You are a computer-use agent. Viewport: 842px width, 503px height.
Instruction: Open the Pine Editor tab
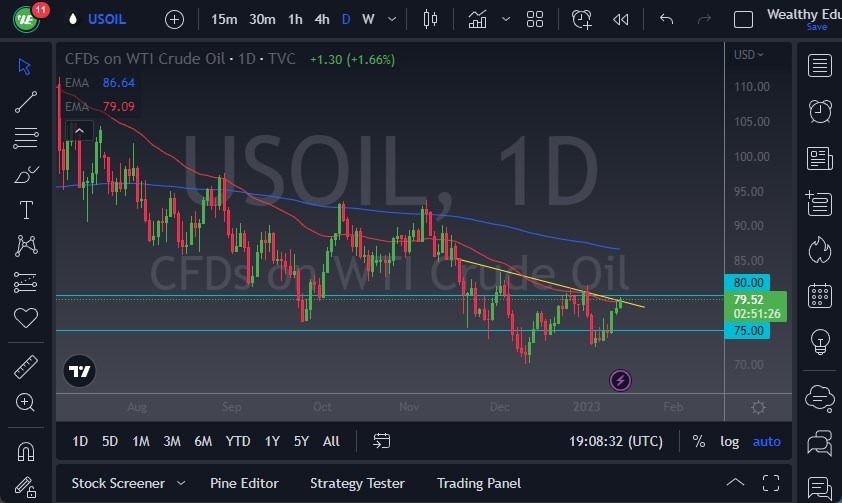coord(244,483)
